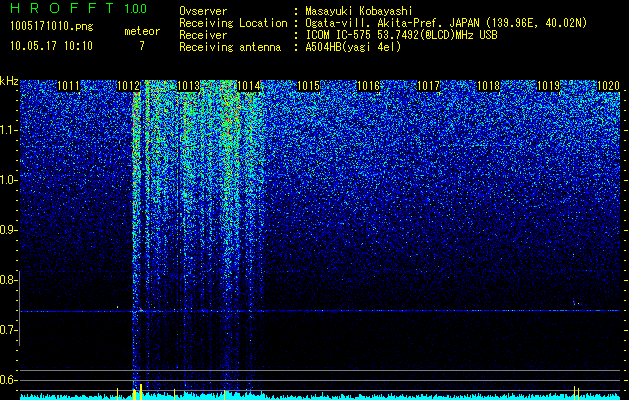629x400 pixels.
Task: Click the timestamp 10.05.17 10:10
Action: pos(51,45)
